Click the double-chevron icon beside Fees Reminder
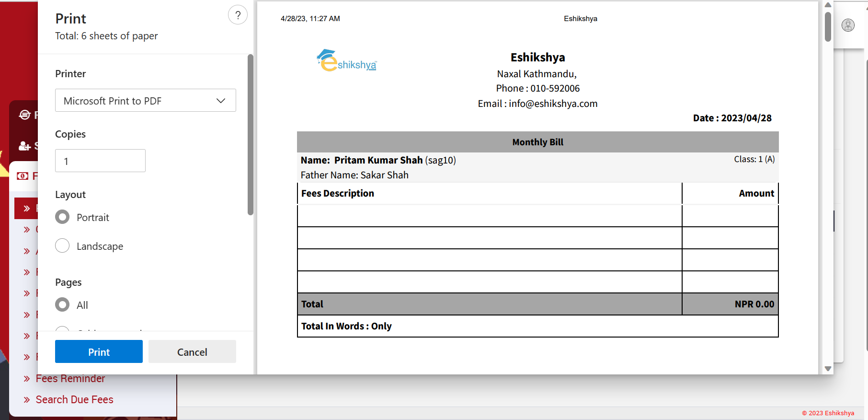 (27, 379)
